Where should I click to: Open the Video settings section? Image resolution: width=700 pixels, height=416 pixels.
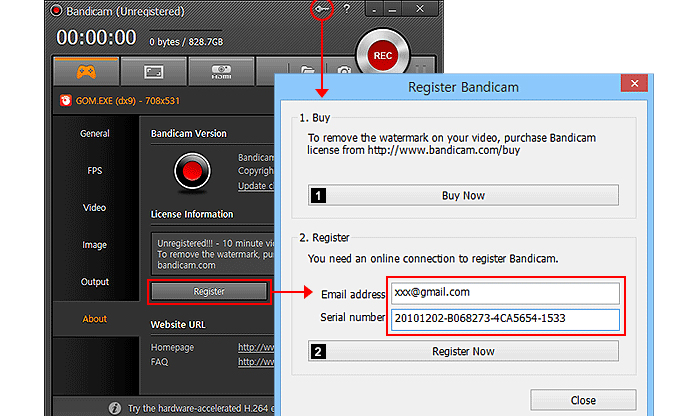[x=95, y=208]
